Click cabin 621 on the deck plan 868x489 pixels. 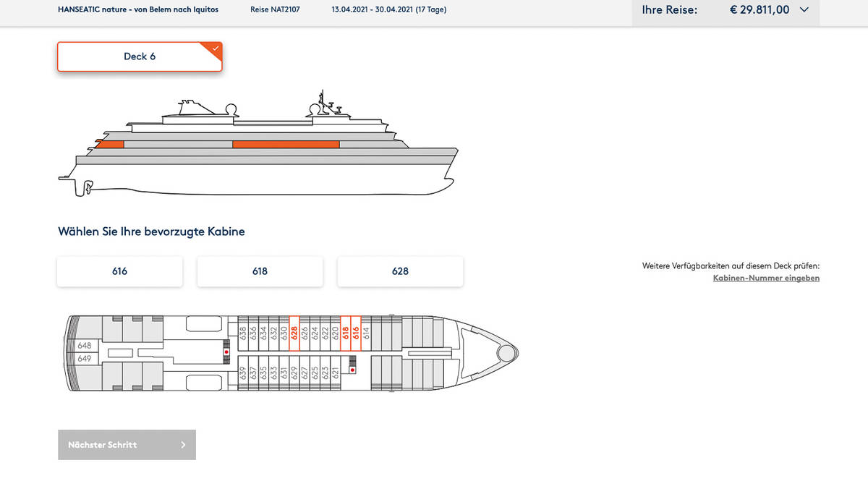[x=335, y=373]
